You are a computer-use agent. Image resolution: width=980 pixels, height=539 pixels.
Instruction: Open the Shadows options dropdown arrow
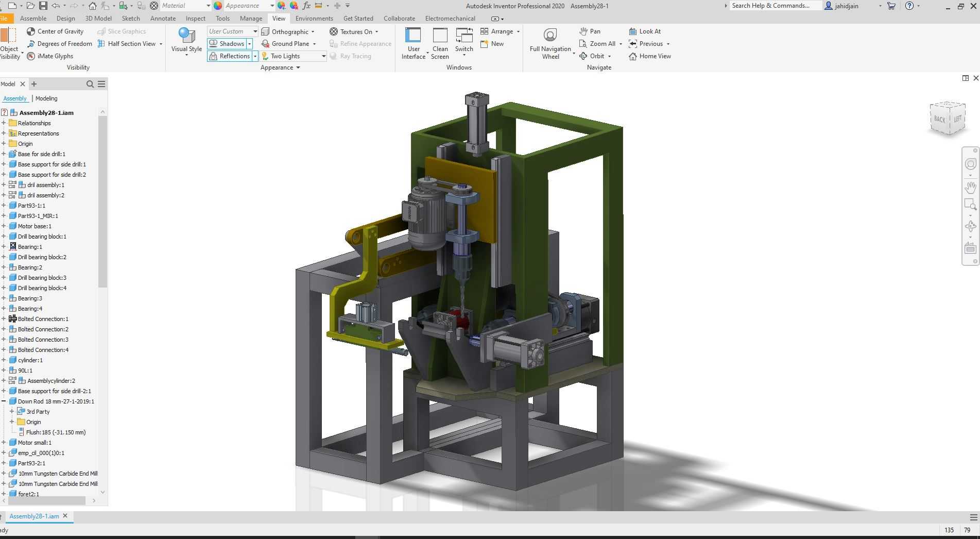pos(250,44)
